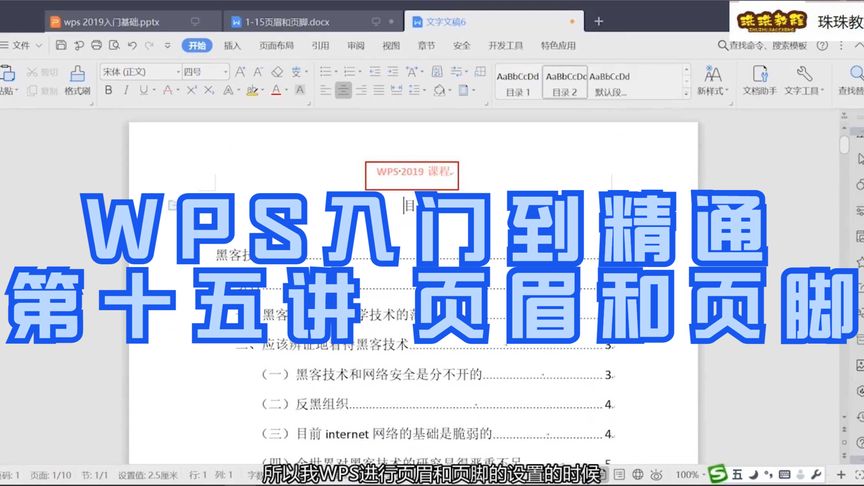
Task: Expand the 四号 font size dropdown
Action: pyautogui.click(x=225, y=72)
